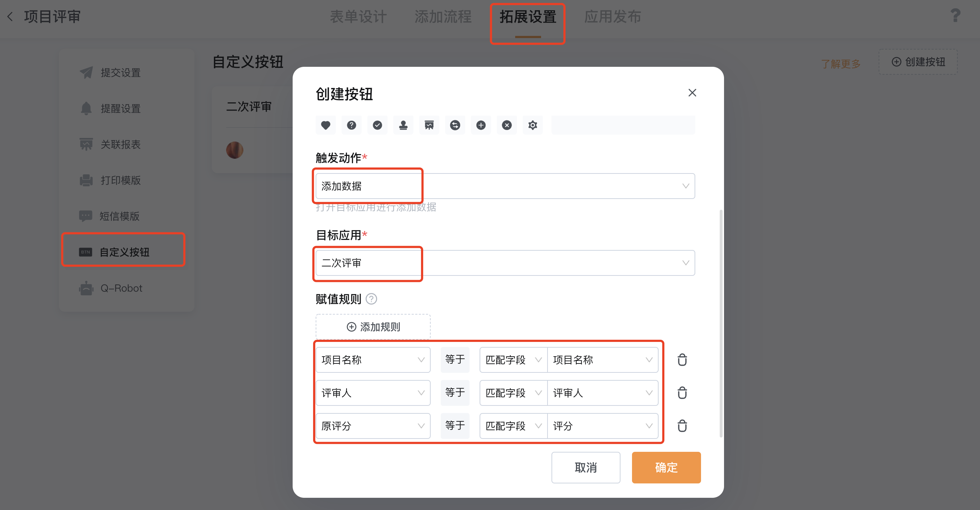Show help for 赋值规则
Screen dimensions: 980x510
click(x=371, y=299)
